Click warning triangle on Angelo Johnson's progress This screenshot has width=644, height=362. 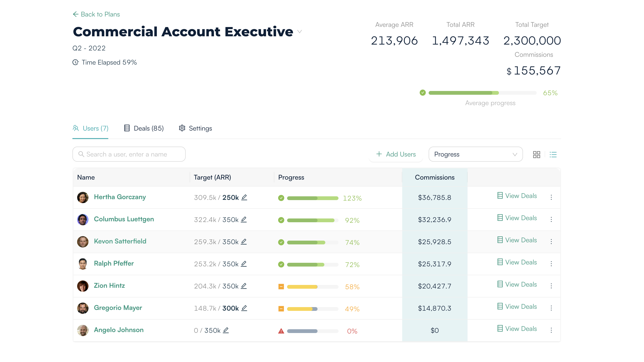[281, 331]
